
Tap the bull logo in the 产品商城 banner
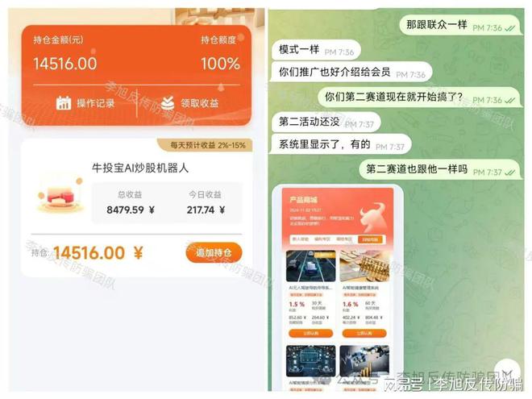[x=373, y=217]
